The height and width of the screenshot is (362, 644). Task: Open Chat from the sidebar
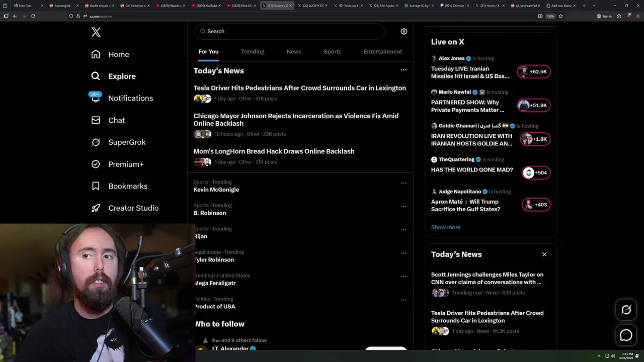[108, 120]
